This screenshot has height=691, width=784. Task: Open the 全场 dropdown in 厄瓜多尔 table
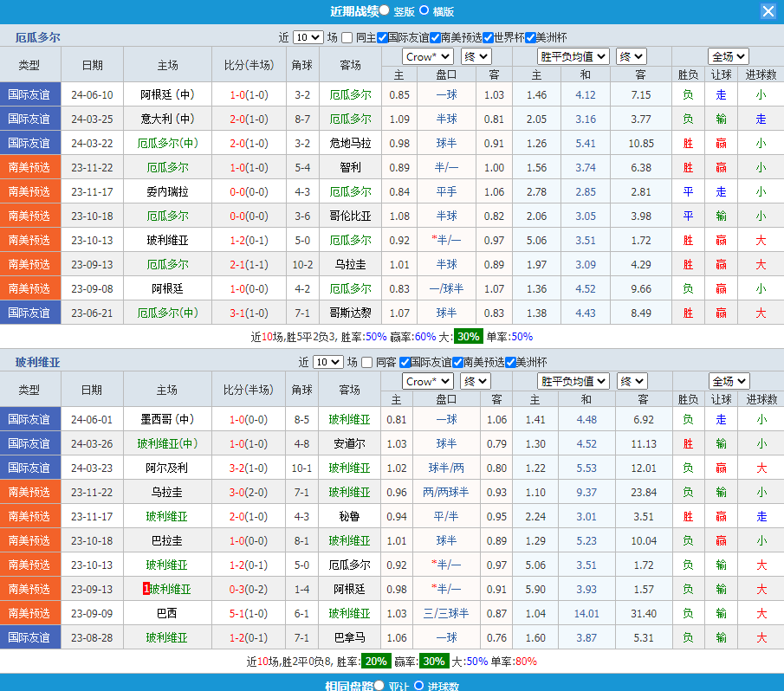pyautogui.click(x=729, y=56)
